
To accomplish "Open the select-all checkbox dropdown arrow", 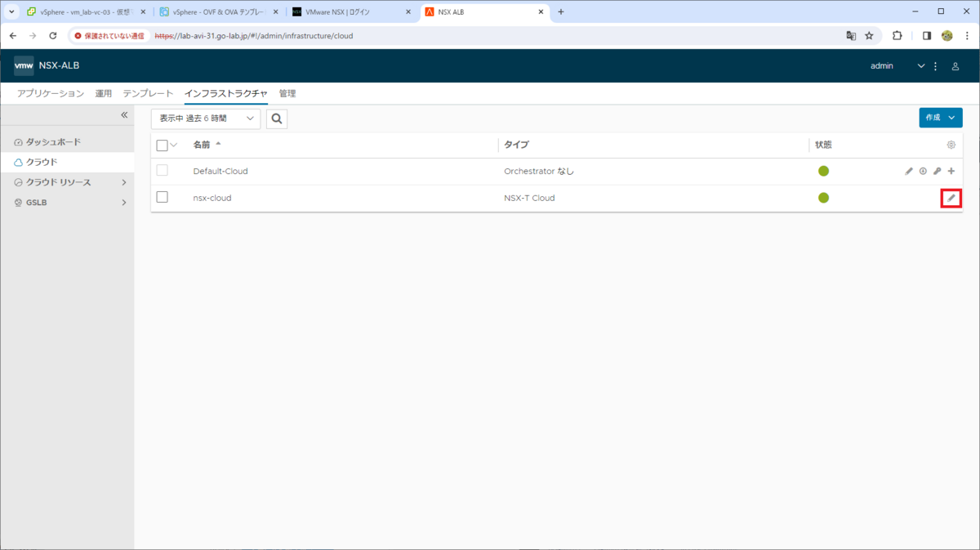I will [x=173, y=145].
